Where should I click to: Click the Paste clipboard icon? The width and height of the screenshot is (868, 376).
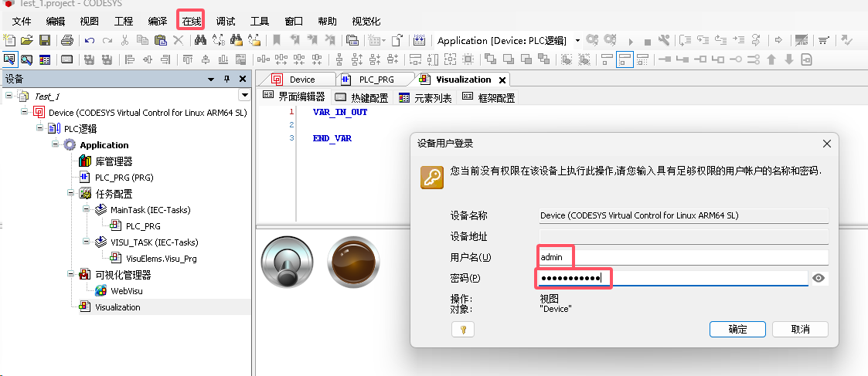pos(161,40)
